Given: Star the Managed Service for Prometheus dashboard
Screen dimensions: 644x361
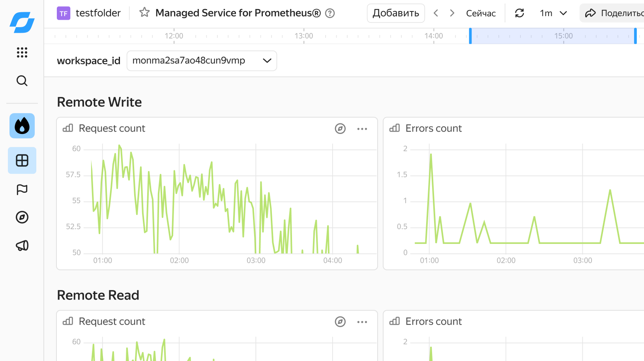Looking at the screenshot, I should pos(144,13).
